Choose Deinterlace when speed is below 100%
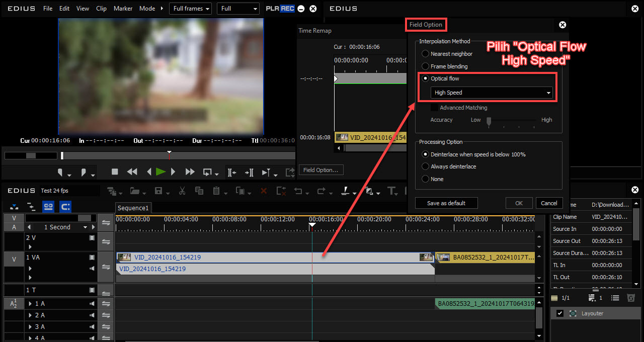Image resolution: width=644 pixels, height=342 pixels. (x=426, y=154)
